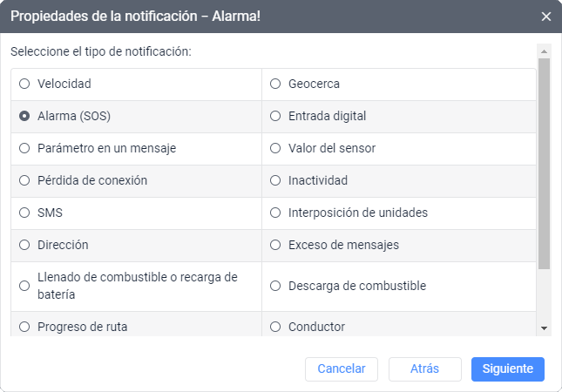Viewport: 562px width, 392px height.
Task: Choose Descarga de combustible option
Action: tap(275, 286)
